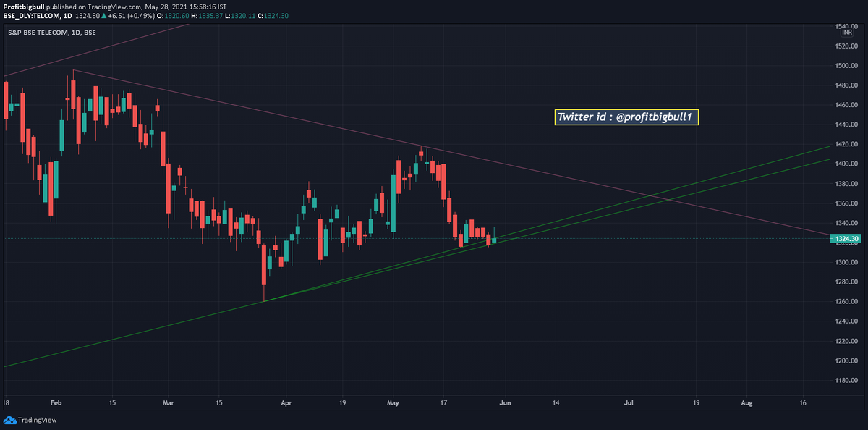Click the +6.51 (+0.49%) change value
The height and width of the screenshot is (430, 868).
coord(131,16)
